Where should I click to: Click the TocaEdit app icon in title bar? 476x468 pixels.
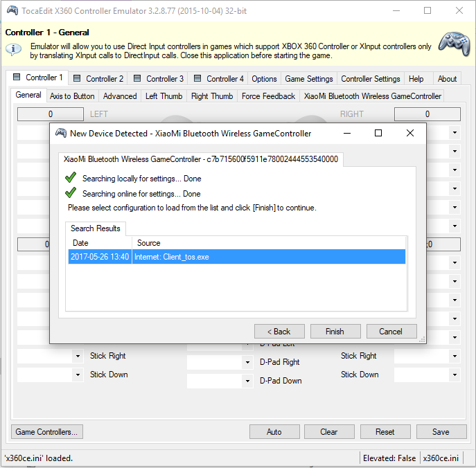click(x=12, y=10)
